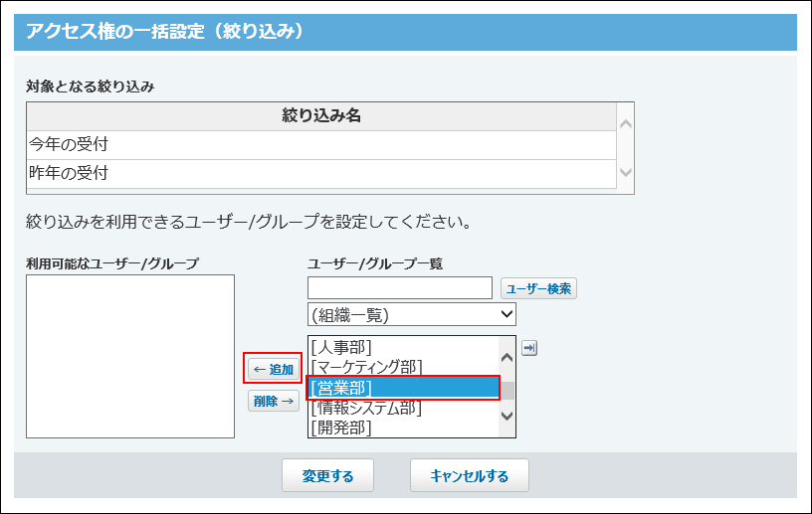
Task: Click inside the 利用可能なユーザー/グループ list box
Action: 130,356
